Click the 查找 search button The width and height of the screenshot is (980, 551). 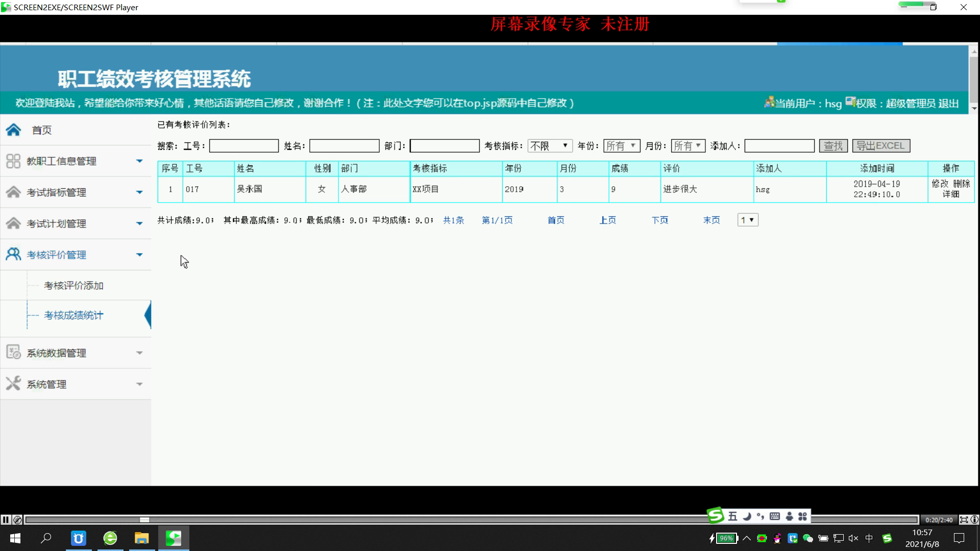(833, 146)
